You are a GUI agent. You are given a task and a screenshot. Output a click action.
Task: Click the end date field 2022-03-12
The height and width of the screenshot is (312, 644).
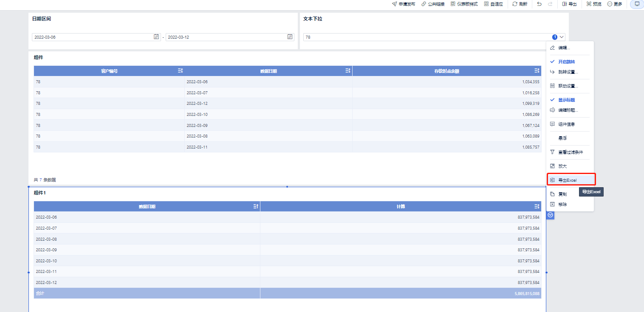[230, 37]
